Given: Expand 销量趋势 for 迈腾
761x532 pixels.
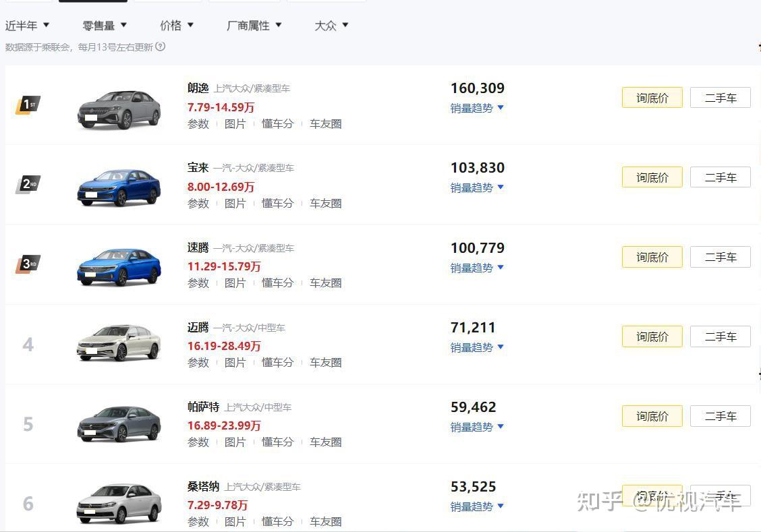Looking at the screenshot, I should [x=477, y=347].
